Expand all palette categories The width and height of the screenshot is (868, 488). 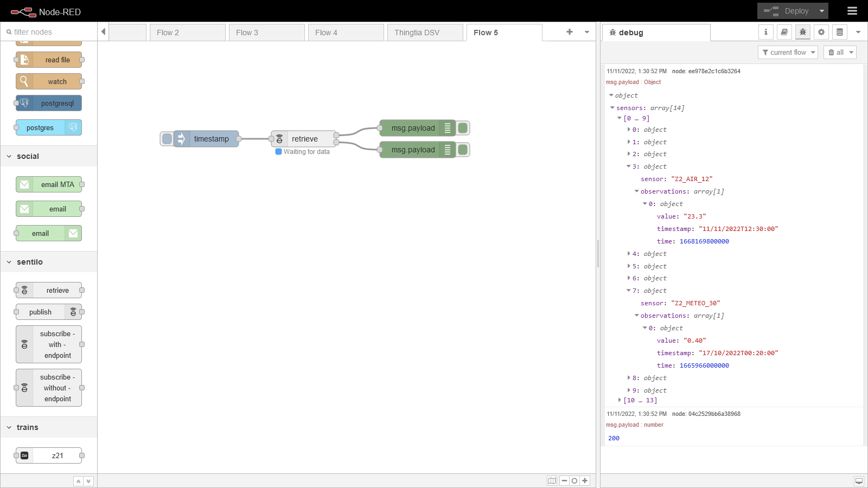tap(88, 481)
